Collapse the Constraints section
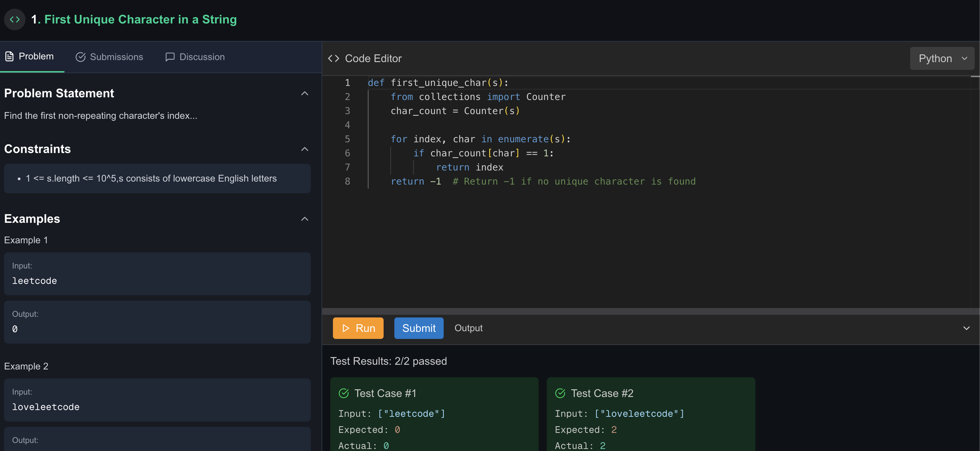Viewport: 980px width, 451px height. 305,149
